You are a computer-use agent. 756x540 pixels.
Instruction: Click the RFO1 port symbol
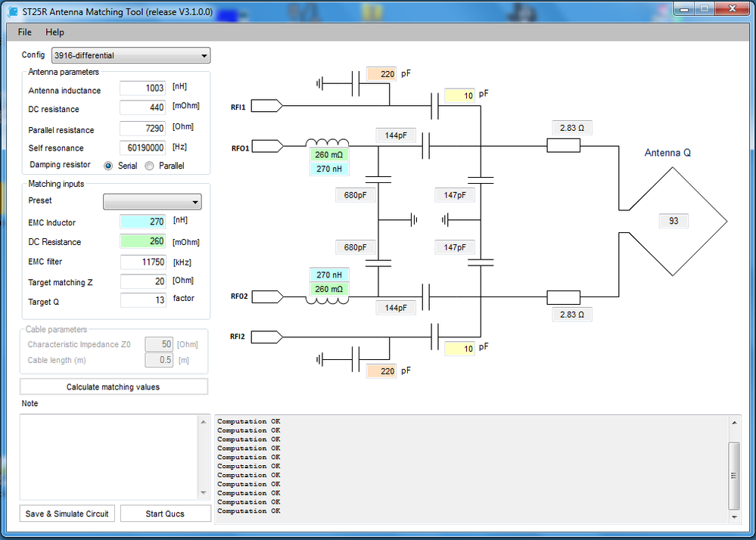coord(268,146)
